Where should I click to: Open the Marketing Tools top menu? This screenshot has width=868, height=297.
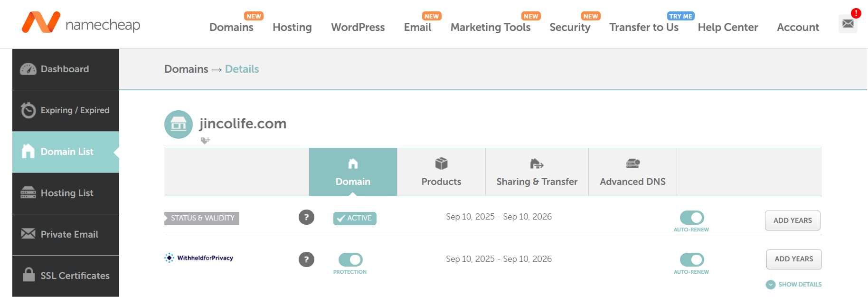(x=491, y=27)
